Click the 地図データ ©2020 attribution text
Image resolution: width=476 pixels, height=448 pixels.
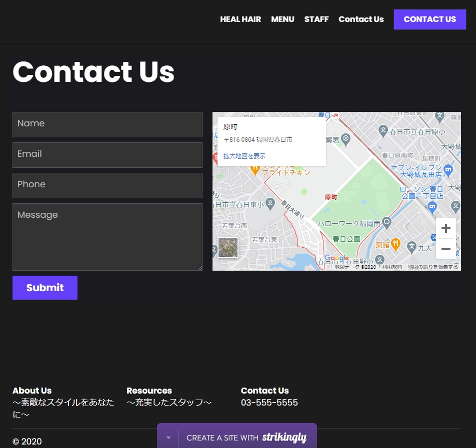click(355, 267)
